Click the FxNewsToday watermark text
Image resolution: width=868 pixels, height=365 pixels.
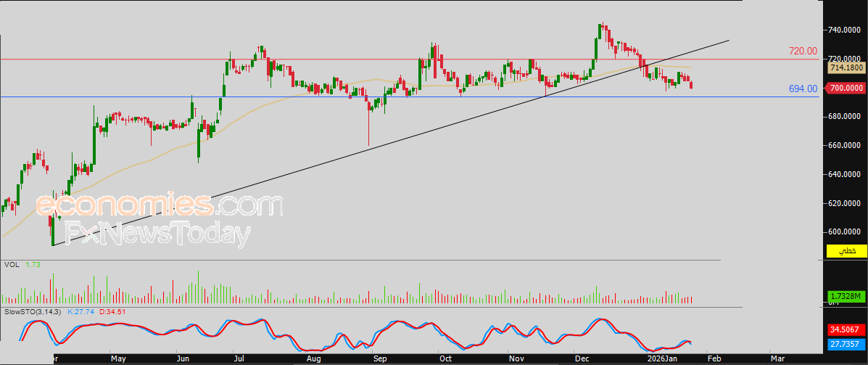coord(157,234)
